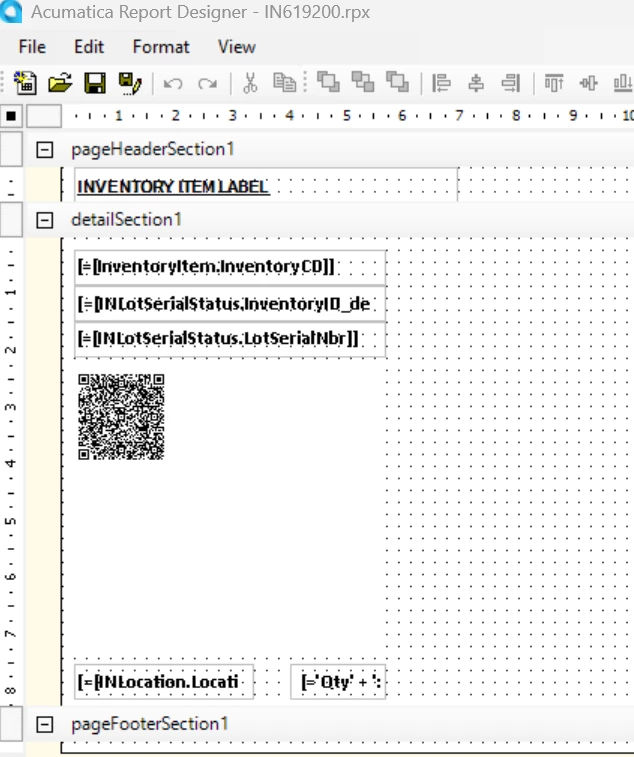Click the Save to Server icon
Image resolution: width=634 pixels, height=757 pixels.
(129, 84)
